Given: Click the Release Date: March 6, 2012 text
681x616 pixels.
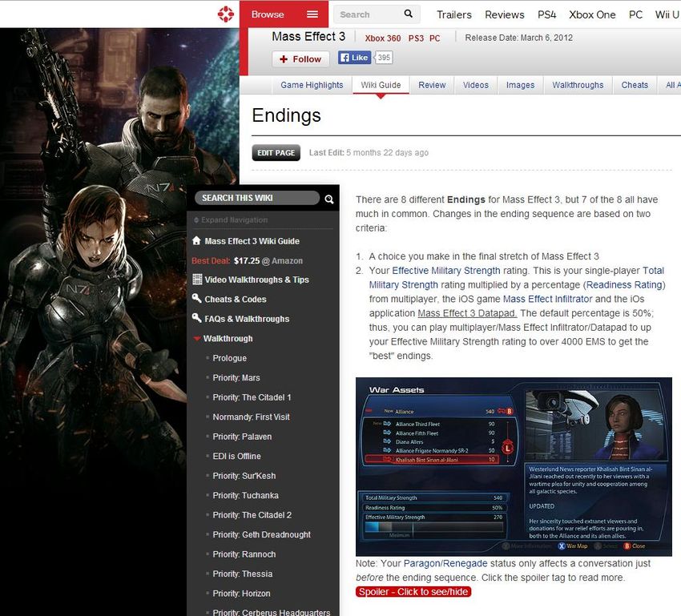Looking at the screenshot, I should [x=518, y=38].
